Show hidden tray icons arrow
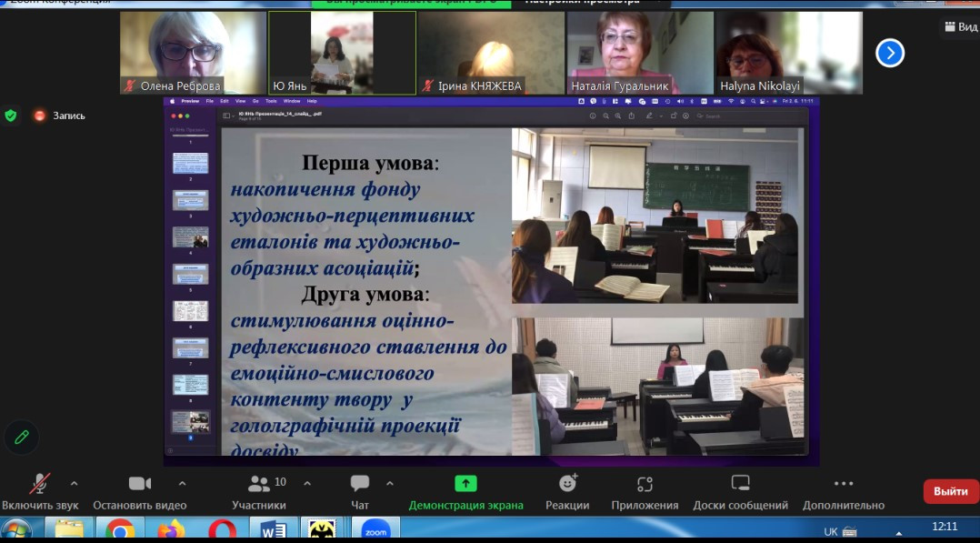 pyautogui.click(x=899, y=533)
